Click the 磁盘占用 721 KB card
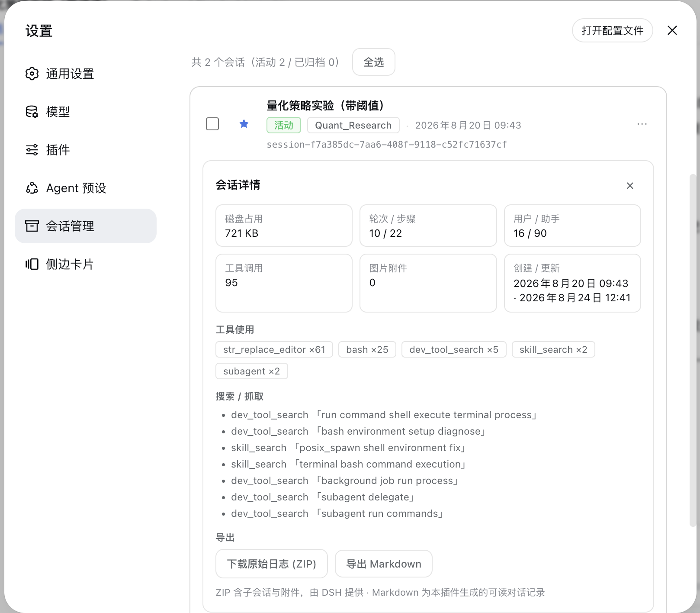The width and height of the screenshot is (700, 613). point(284,226)
